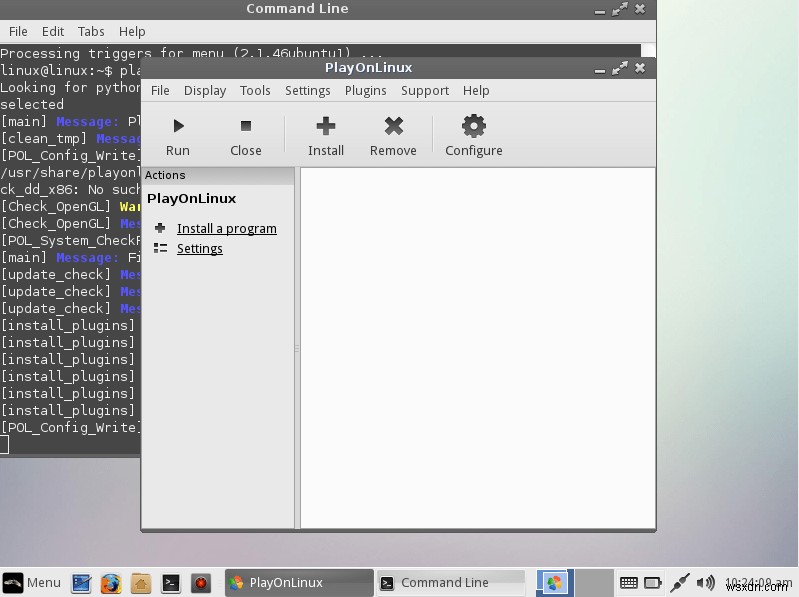
Task: Click list icon beside Settings link
Action: 160,248
